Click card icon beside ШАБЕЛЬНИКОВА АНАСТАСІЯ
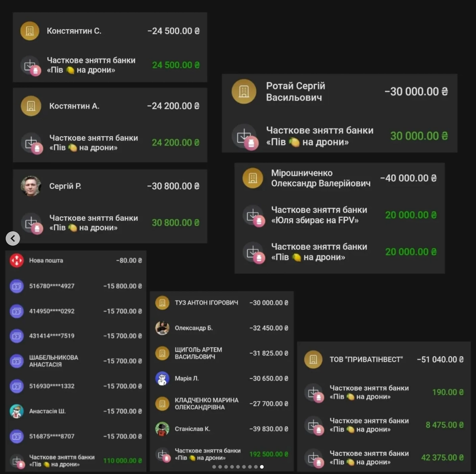 tap(17, 361)
